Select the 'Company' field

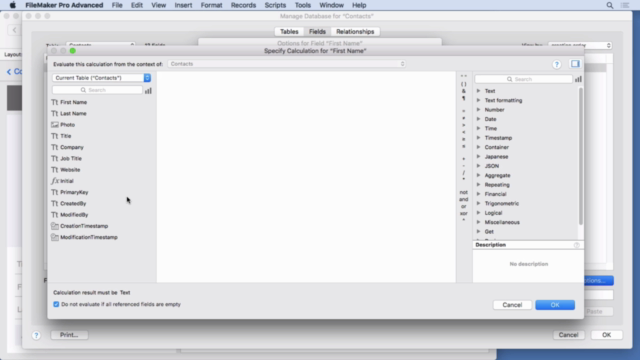point(72,147)
